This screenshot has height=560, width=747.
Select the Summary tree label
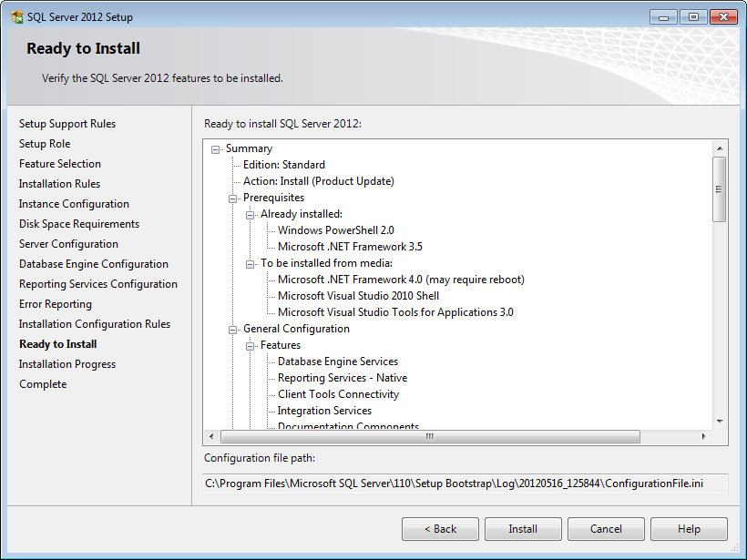tap(250, 148)
